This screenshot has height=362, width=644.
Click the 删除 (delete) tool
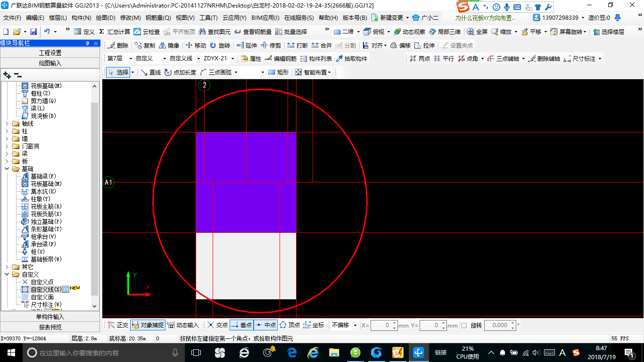[118, 46]
